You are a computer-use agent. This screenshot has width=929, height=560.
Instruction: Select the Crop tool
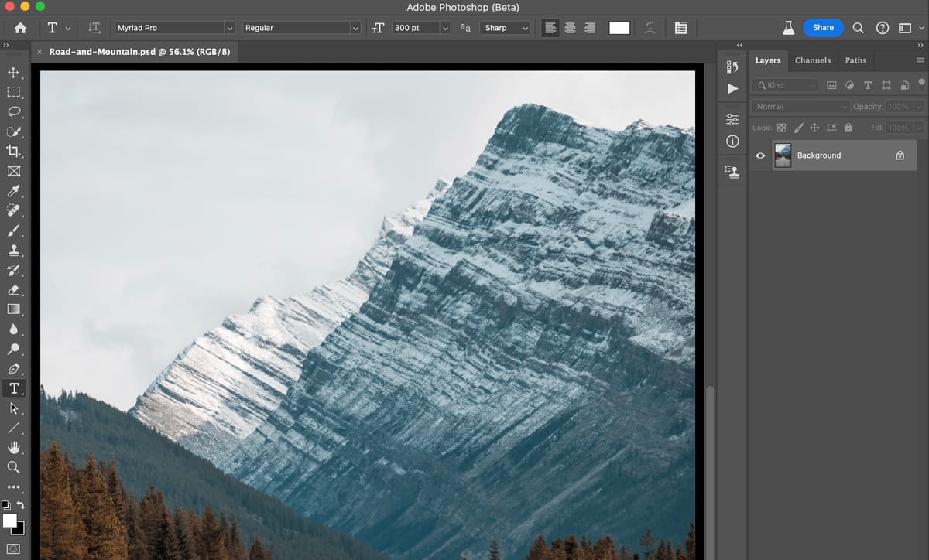pyautogui.click(x=13, y=151)
